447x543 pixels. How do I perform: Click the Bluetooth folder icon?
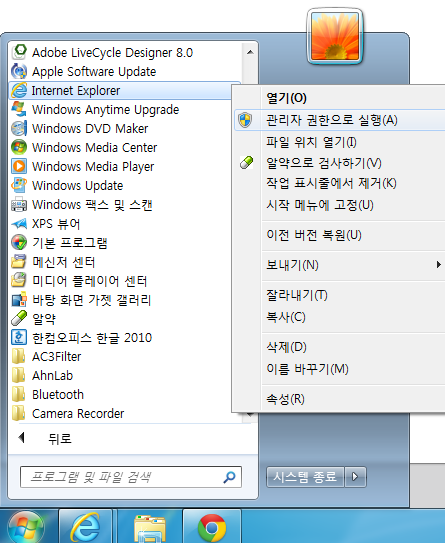pos(19,394)
